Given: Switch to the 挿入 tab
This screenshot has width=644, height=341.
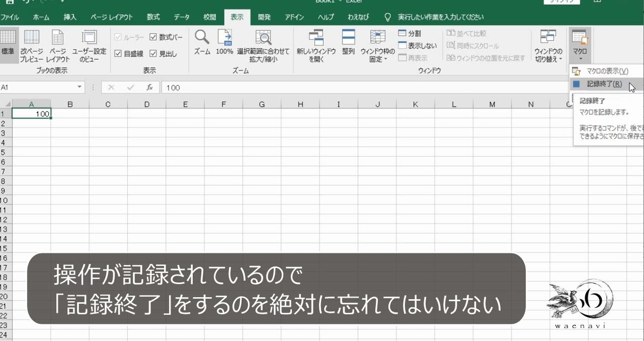Looking at the screenshot, I should (x=70, y=17).
